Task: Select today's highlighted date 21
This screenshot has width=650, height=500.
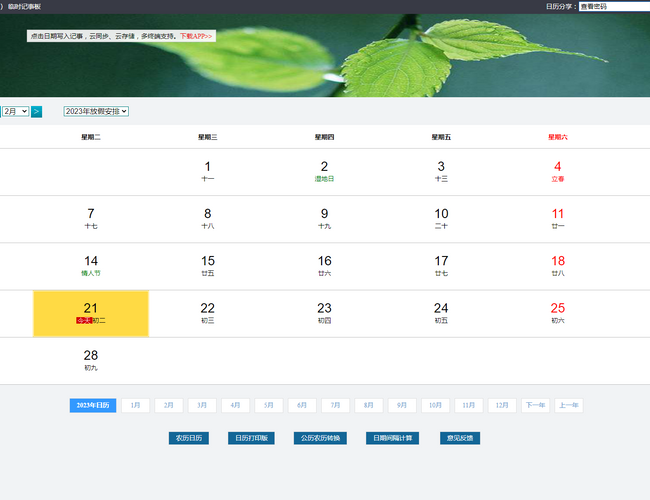Action: [x=91, y=313]
